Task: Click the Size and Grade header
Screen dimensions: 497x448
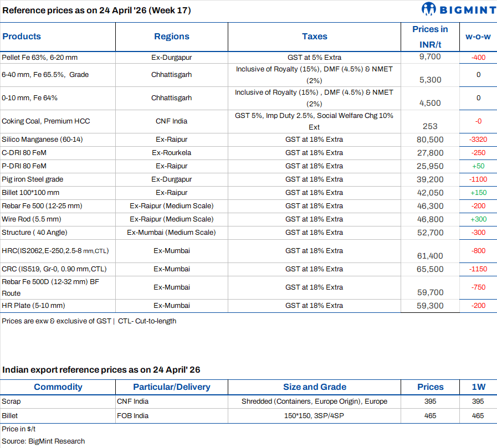Action: click(314, 387)
